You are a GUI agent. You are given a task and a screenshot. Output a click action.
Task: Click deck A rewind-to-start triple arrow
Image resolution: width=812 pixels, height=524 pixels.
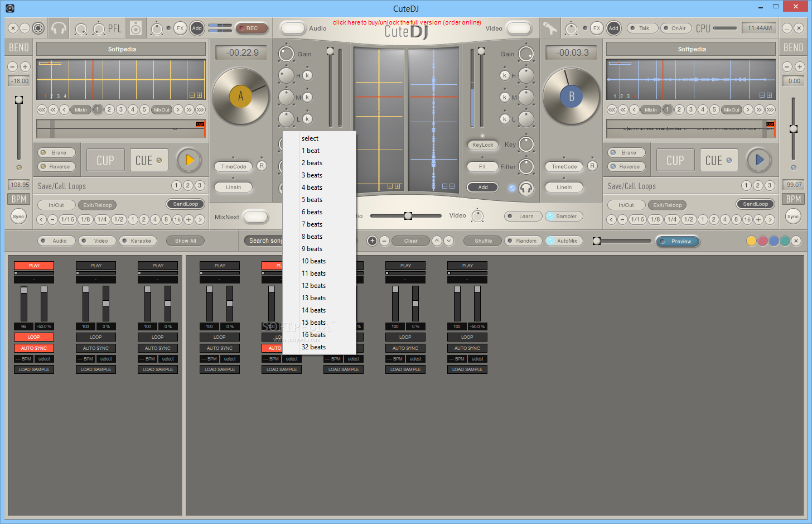[x=42, y=109]
